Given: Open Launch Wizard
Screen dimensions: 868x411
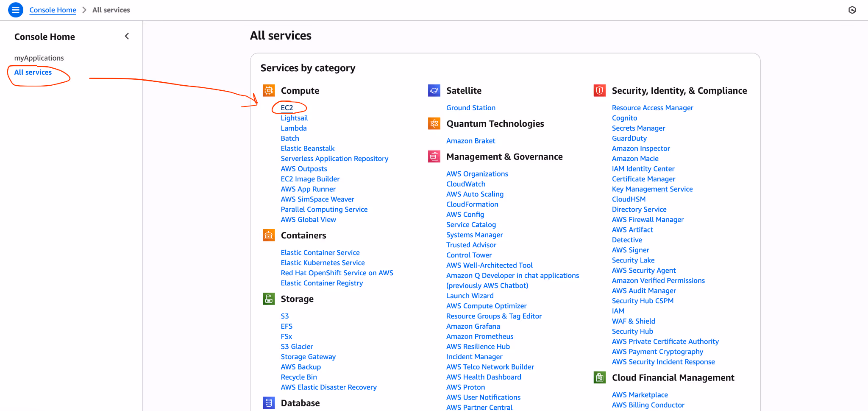Looking at the screenshot, I should click(470, 296).
